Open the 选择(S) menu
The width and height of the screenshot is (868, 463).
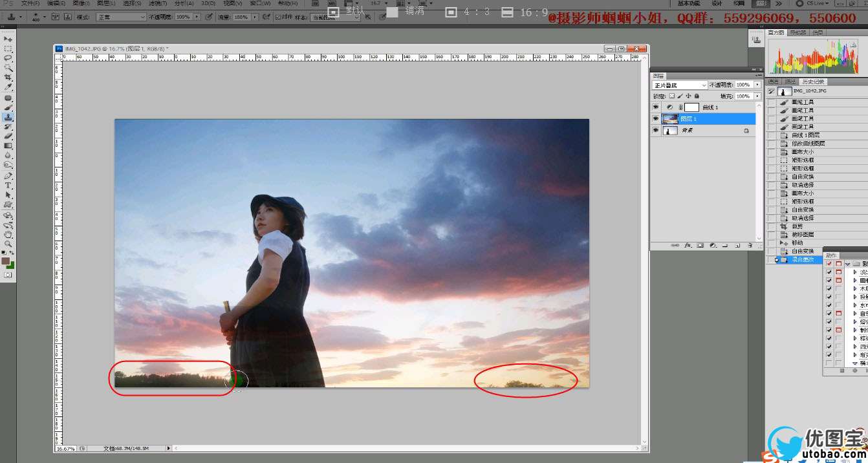click(x=132, y=3)
